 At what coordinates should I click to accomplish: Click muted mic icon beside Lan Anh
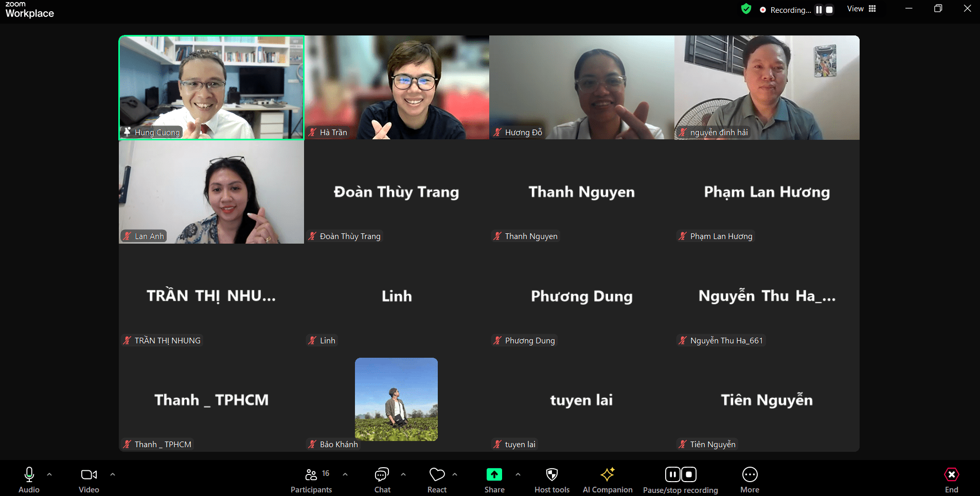(x=127, y=236)
